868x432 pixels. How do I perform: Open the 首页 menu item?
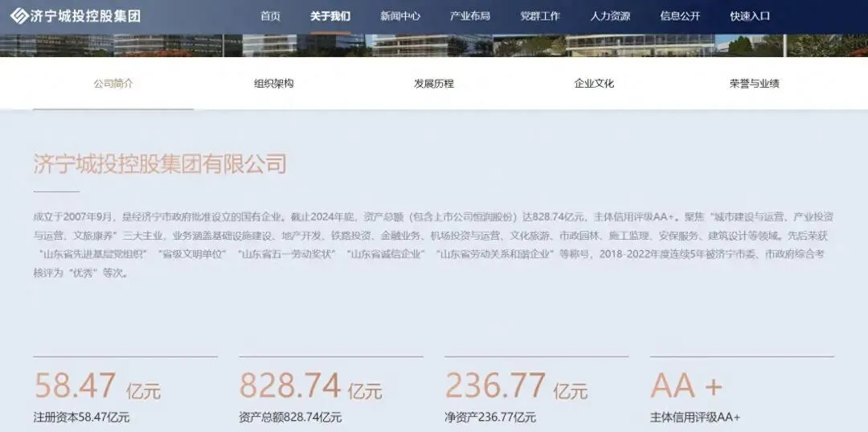point(270,16)
